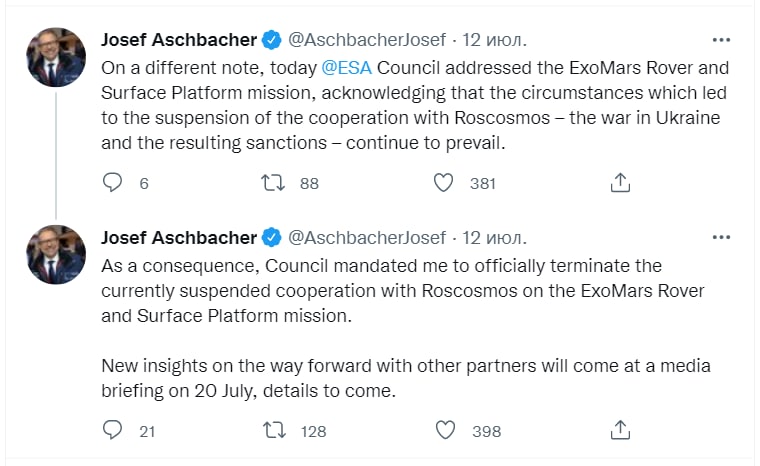Open @AschbacherJosef handle on second tweet
The width and height of the screenshot is (760, 466).
[367, 238]
